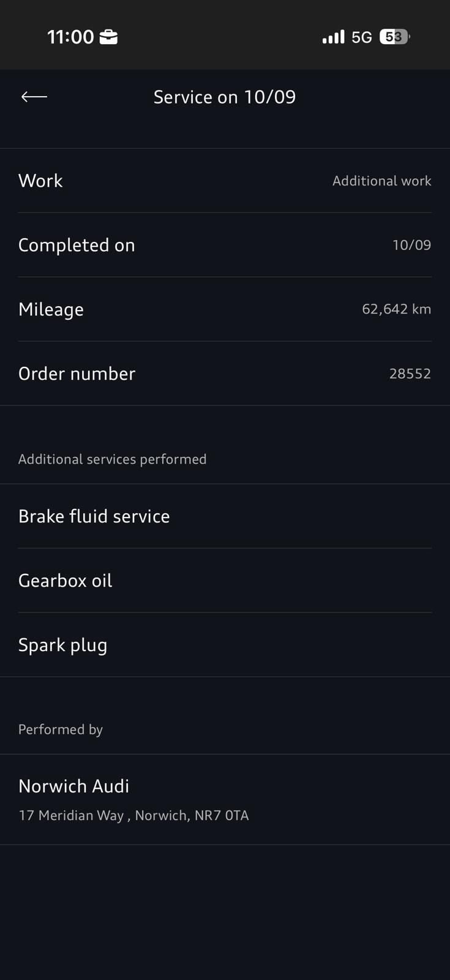Tap order number value 28552

[410, 374]
